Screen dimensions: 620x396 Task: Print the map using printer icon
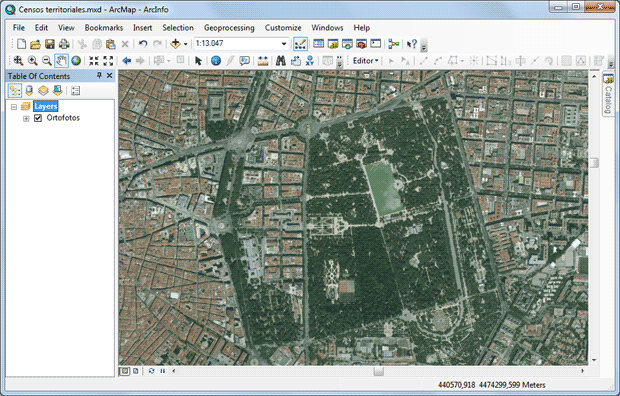64,44
